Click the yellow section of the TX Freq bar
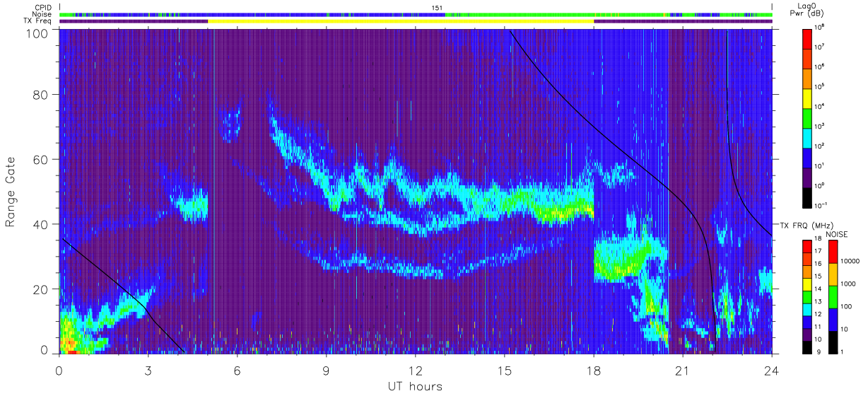This screenshot has width=868, height=401. pos(401,21)
